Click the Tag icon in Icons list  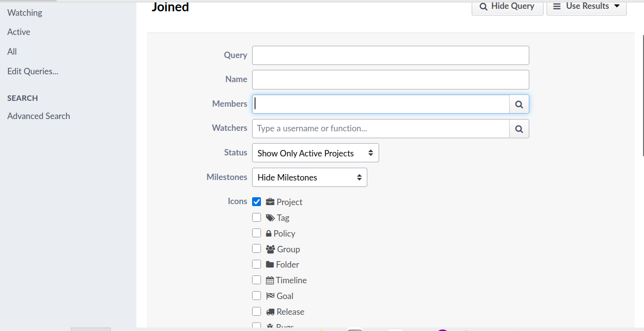[x=270, y=218]
